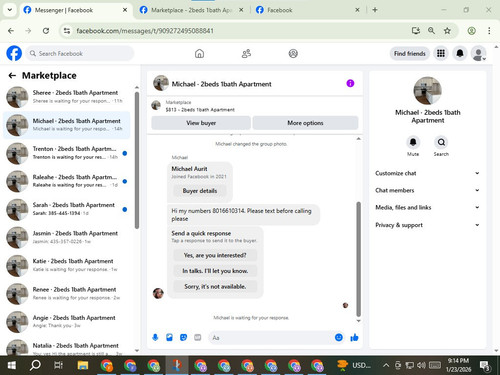
Task: Open the Renee conversation
Action: point(67,294)
